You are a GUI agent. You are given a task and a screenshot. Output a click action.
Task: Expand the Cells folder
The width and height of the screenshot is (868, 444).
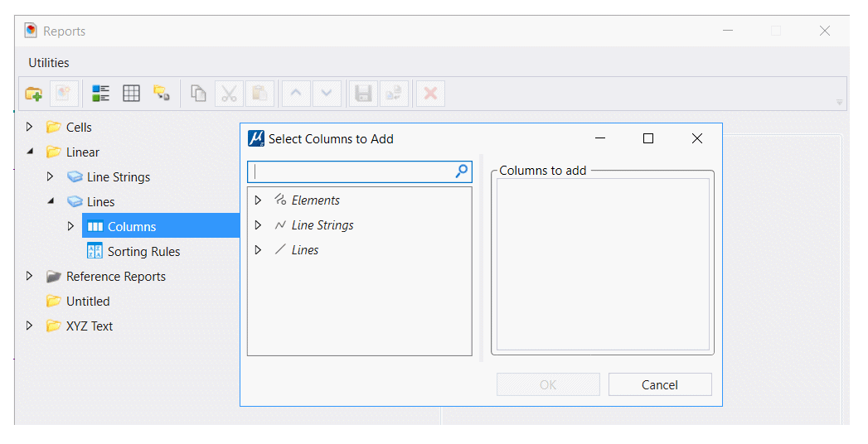30,127
